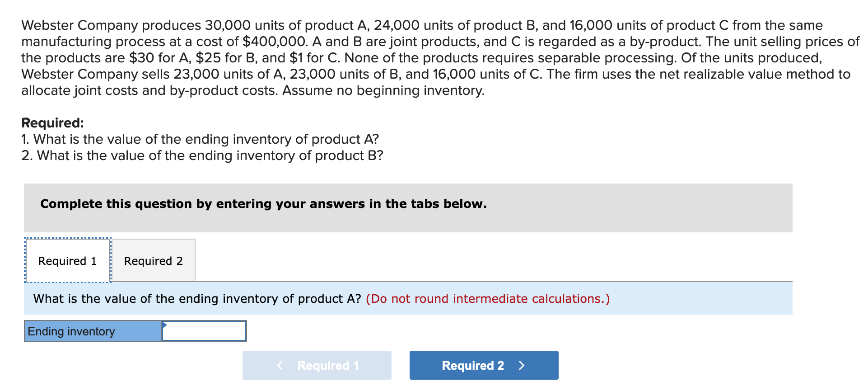868x391 pixels.
Task: Click requirement line 2 about product B
Action: click(x=202, y=155)
